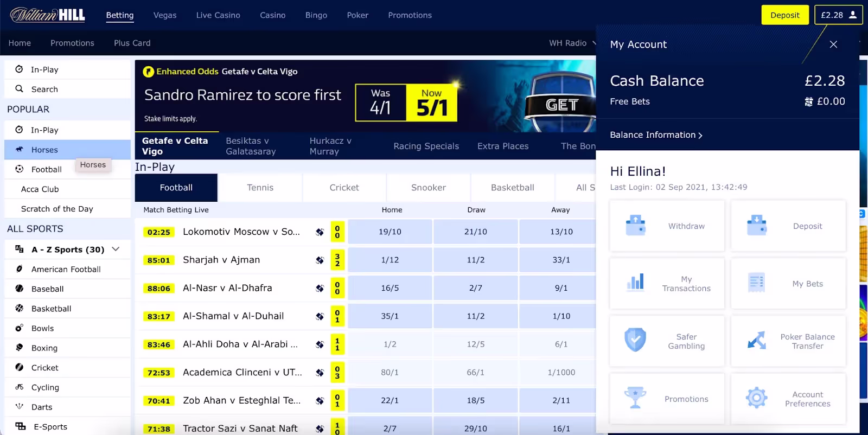Click the My Bets receipt icon

click(x=756, y=283)
